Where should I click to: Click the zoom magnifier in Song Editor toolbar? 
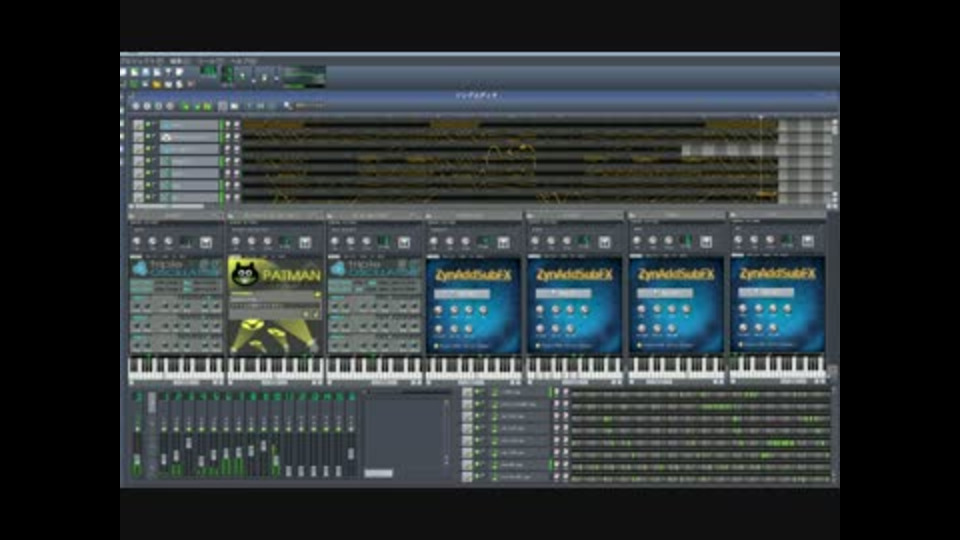[x=287, y=105]
